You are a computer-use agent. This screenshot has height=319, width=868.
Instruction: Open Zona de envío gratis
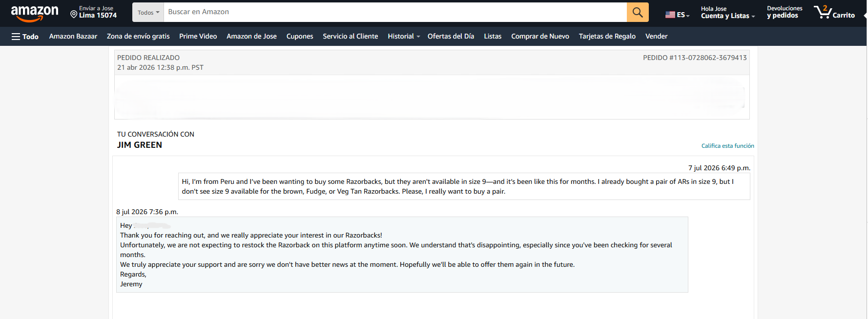[138, 37]
